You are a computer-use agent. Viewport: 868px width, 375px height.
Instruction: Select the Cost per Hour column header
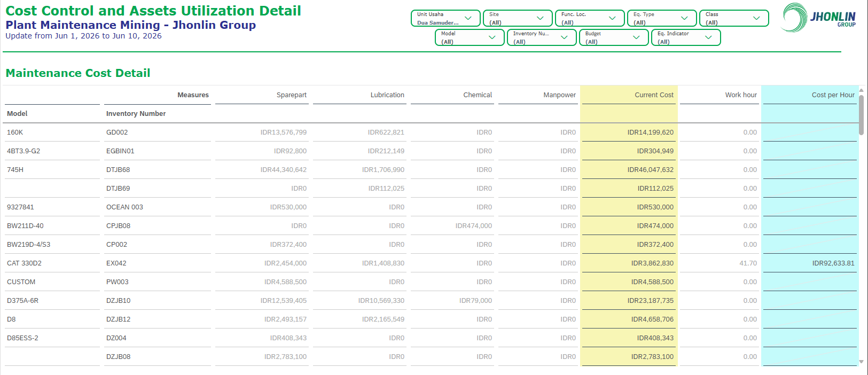coord(833,95)
